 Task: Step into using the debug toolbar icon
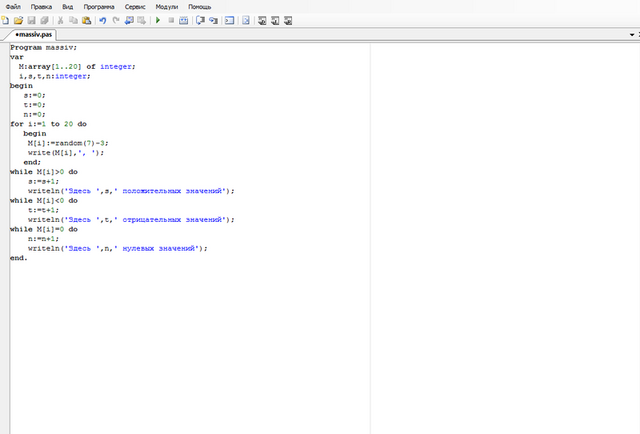point(213,20)
